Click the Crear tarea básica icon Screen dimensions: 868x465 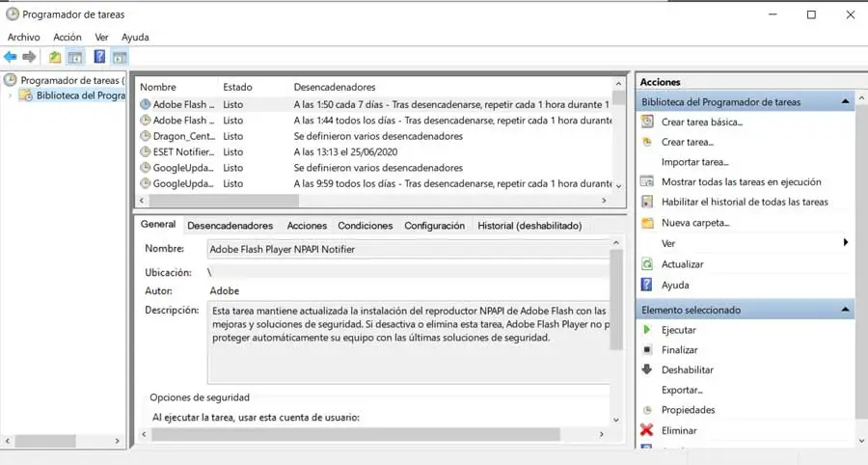coord(647,122)
